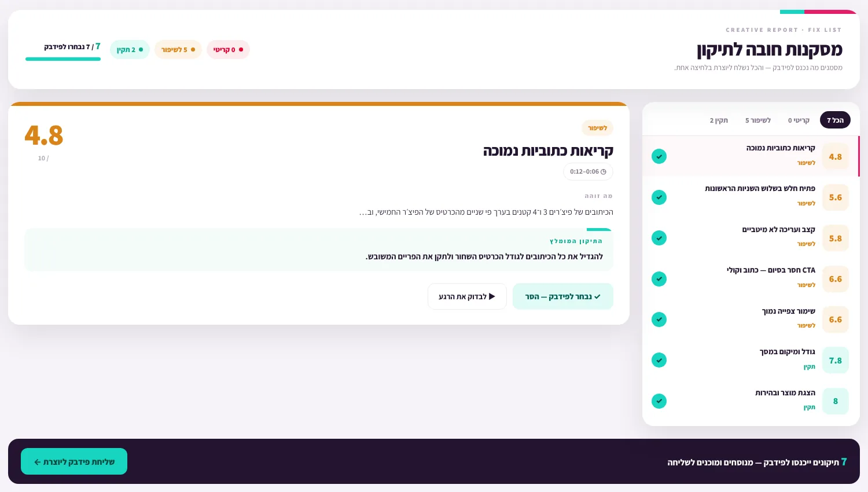The width and height of the screenshot is (868, 492).
Task: Click the לשיפור badge above the detail title
Action: pos(598,128)
